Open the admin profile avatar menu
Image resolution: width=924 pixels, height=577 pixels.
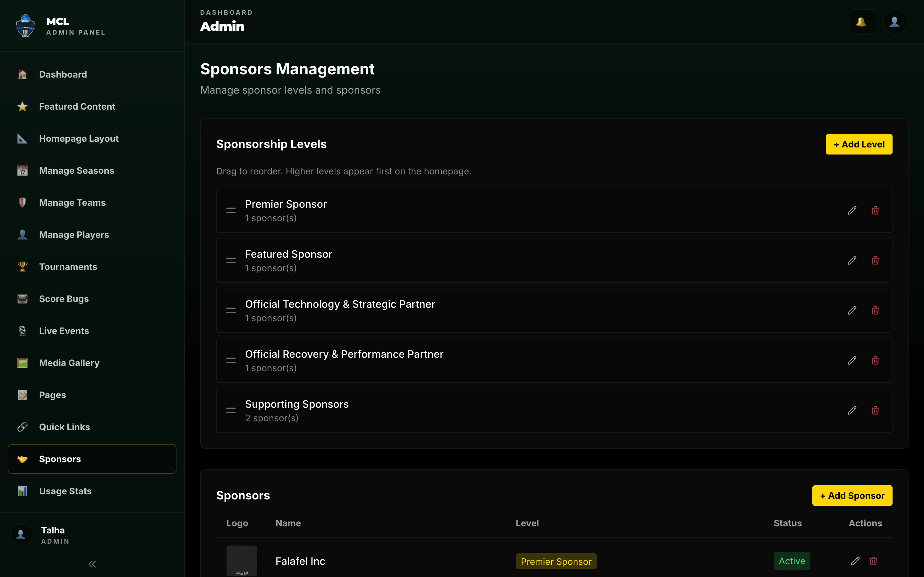point(896,22)
